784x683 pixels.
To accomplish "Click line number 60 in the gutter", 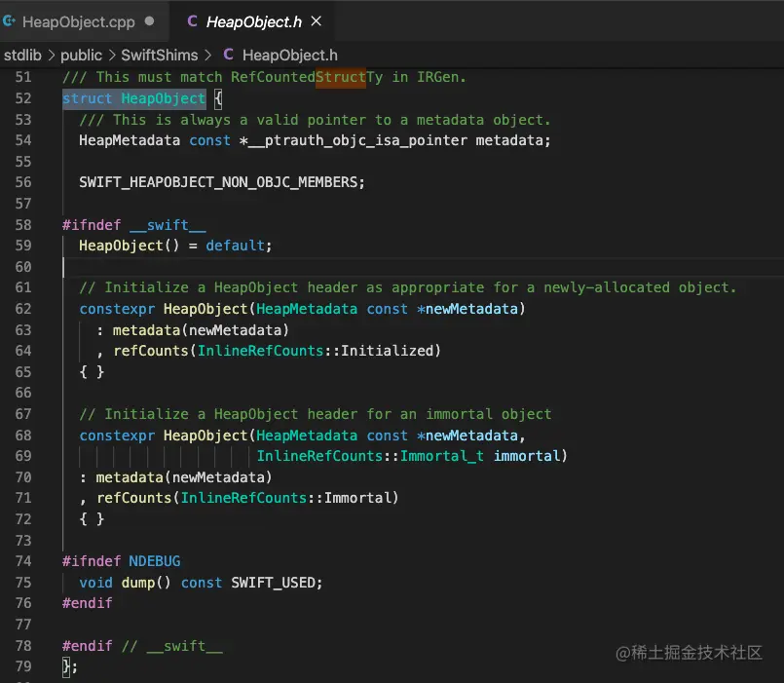I will pyautogui.click(x=23, y=267).
